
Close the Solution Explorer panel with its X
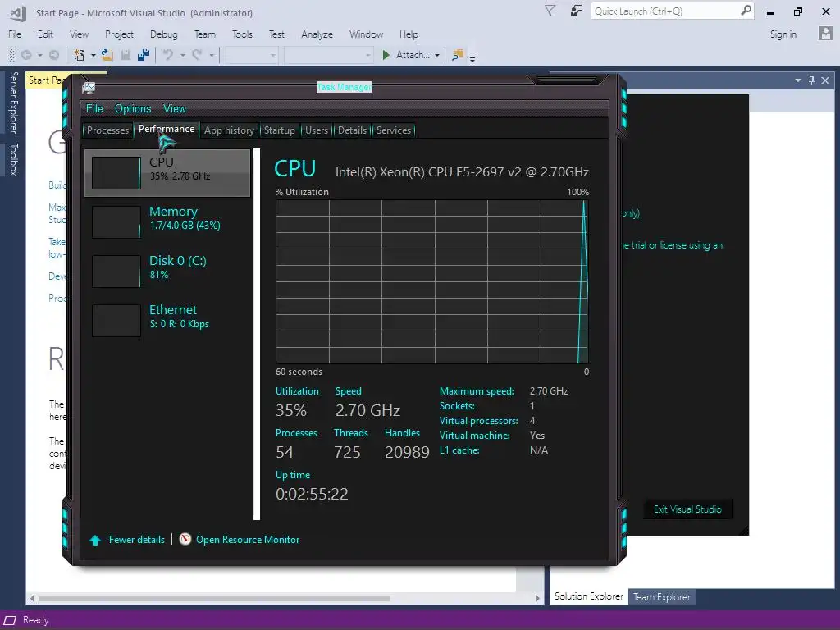pos(825,80)
